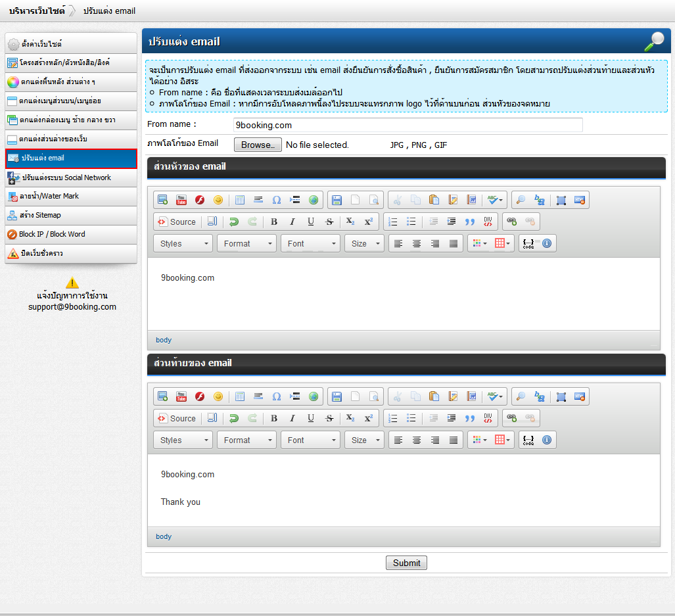Toggle Source view in footer editor
675x616 pixels.
pyautogui.click(x=177, y=418)
